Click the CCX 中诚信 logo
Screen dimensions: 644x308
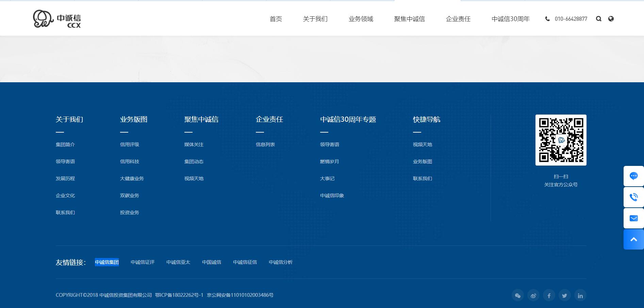tap(57, 19)
